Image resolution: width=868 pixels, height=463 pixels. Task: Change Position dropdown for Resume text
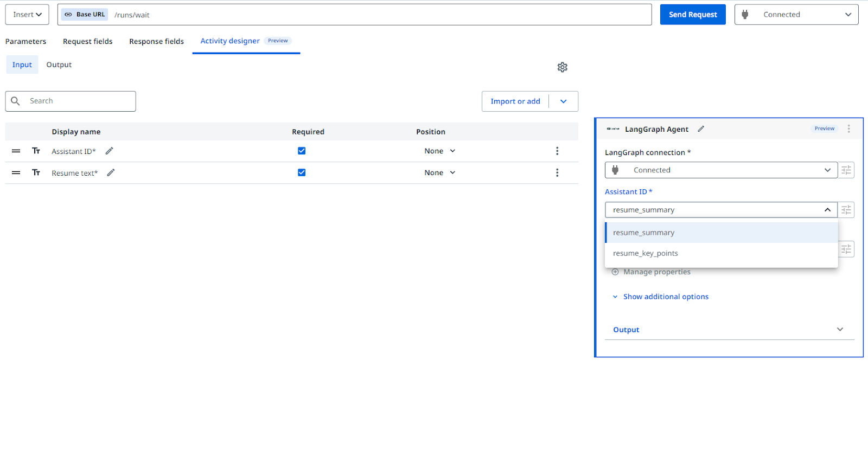(x=440, y=173)
